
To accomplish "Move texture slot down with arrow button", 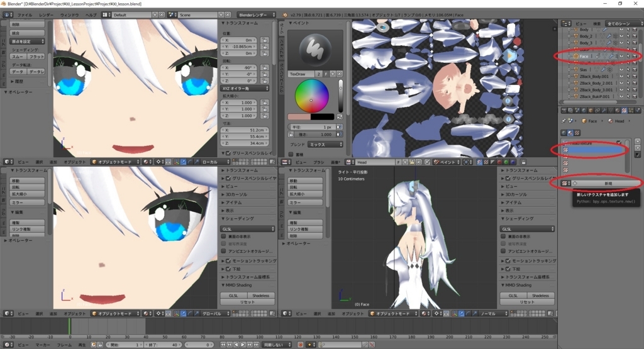I will (x=638, y=148).
